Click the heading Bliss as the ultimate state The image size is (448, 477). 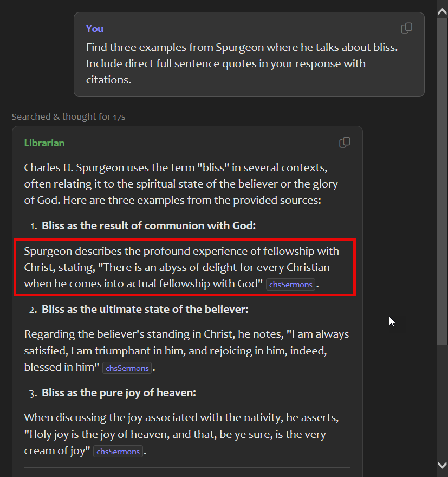click(x=145, y=309)
